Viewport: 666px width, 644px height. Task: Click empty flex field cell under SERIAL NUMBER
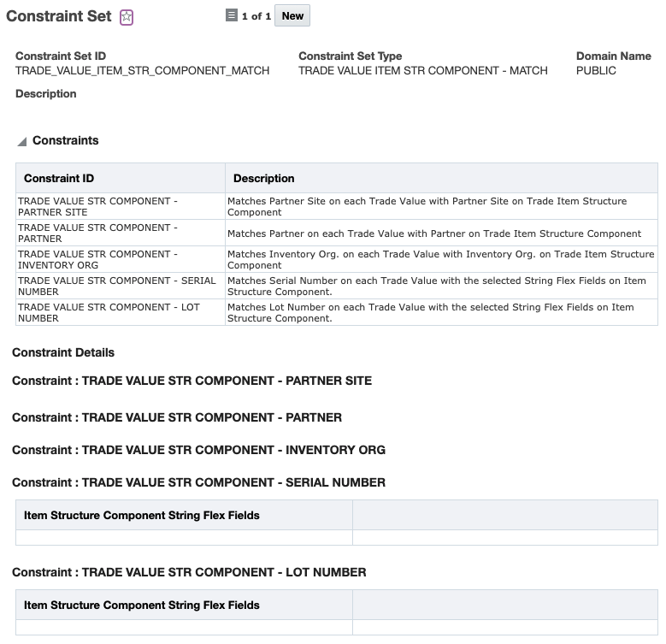pyautogui.click(x=184, y=537)
